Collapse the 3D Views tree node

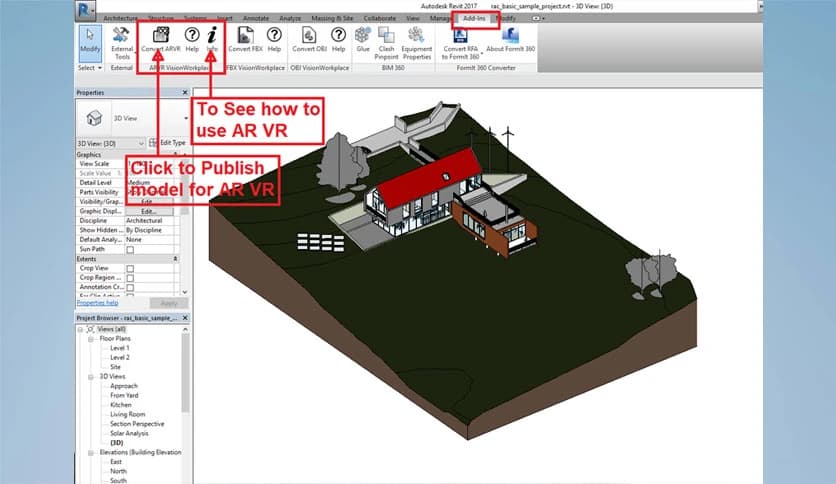click(91, 377)
